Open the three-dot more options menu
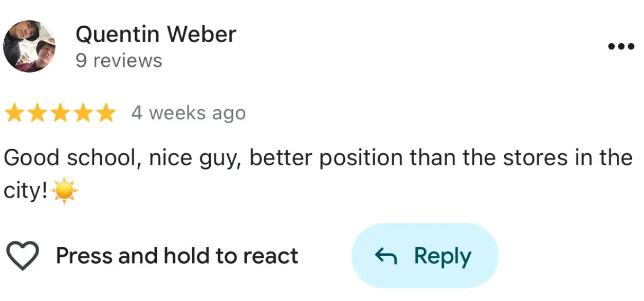The image size is (644, 301). (621, 46)
